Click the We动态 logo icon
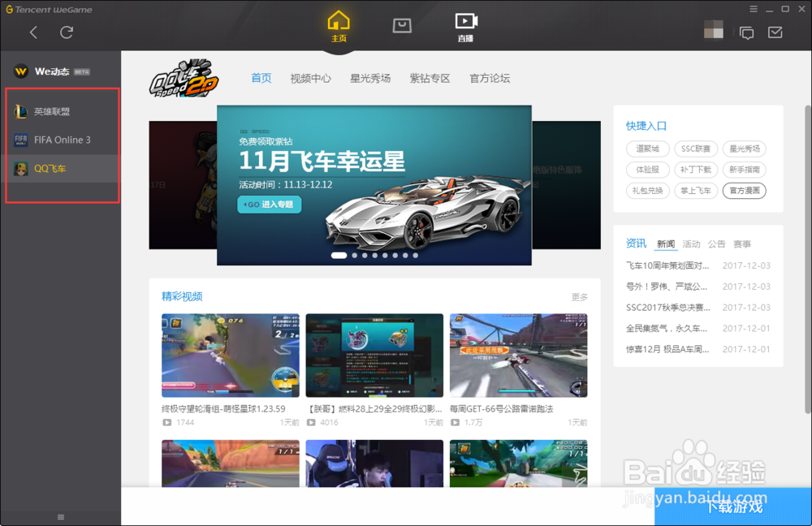The height and width of the screenshot is (526, 812). [21, 71]
